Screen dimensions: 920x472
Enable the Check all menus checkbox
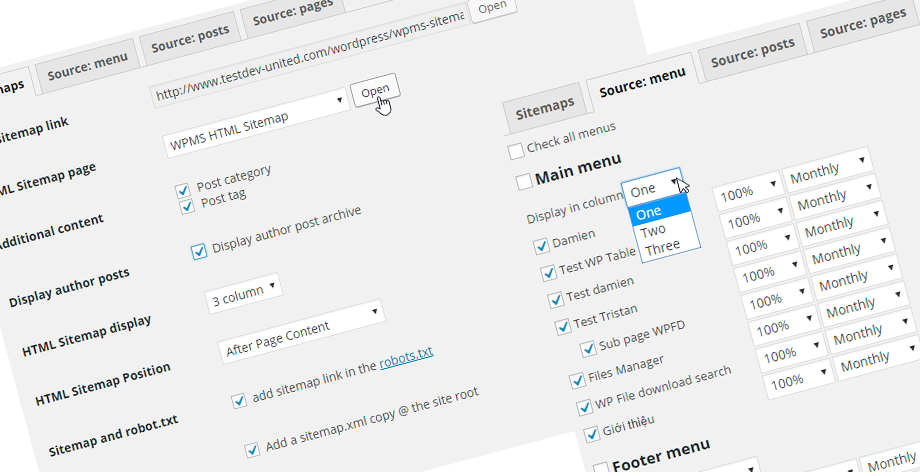pos(516,152)
